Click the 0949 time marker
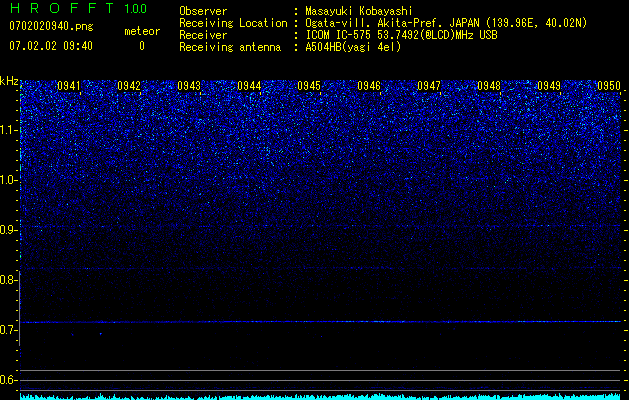629x400 pixels. pos(549,86)
